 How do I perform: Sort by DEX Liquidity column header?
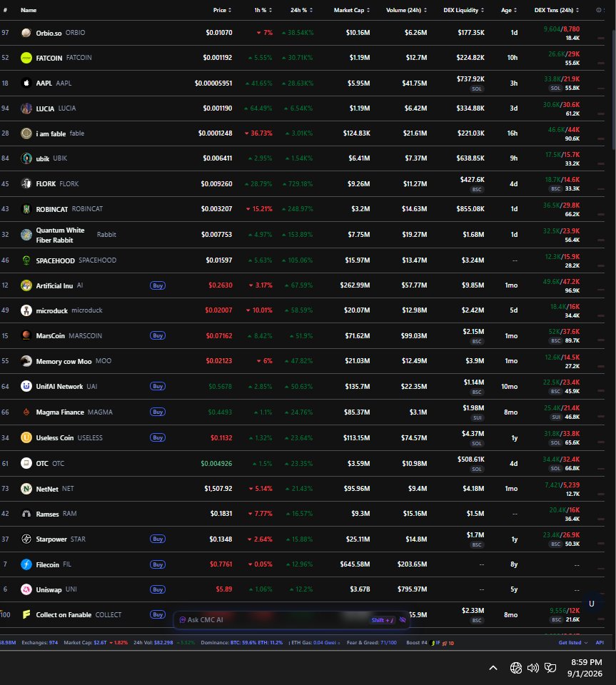tap(463, 10)
